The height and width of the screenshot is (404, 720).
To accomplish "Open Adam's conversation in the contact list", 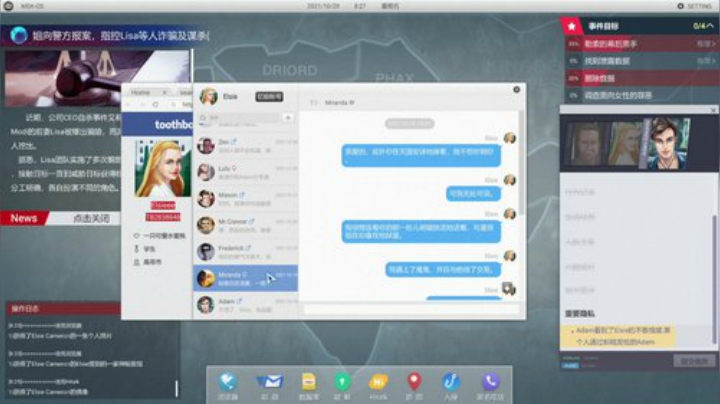I will point(246,305).
